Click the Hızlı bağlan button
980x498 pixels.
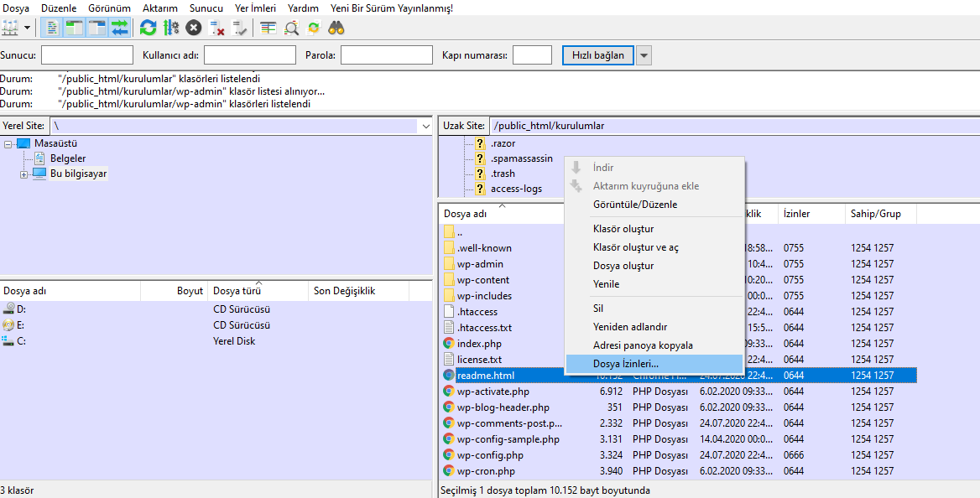click(598, 55)
